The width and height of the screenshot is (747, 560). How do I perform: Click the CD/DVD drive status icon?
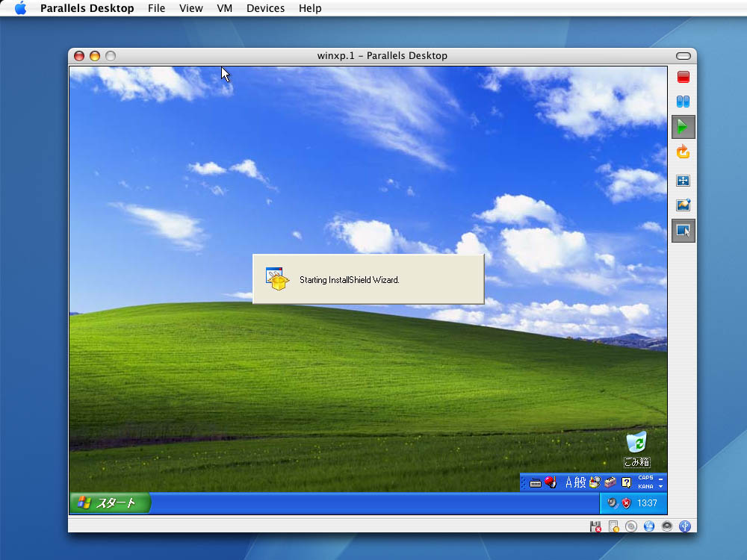coord(631,526)
